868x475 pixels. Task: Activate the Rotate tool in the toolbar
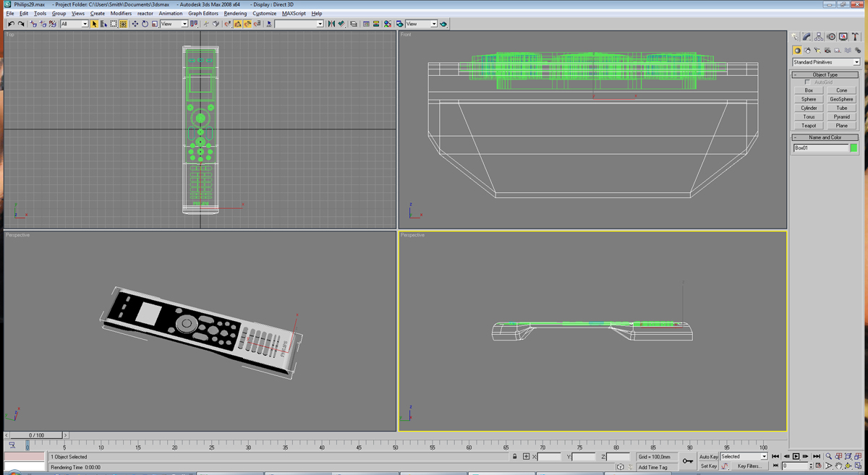[x=145, y=24]
